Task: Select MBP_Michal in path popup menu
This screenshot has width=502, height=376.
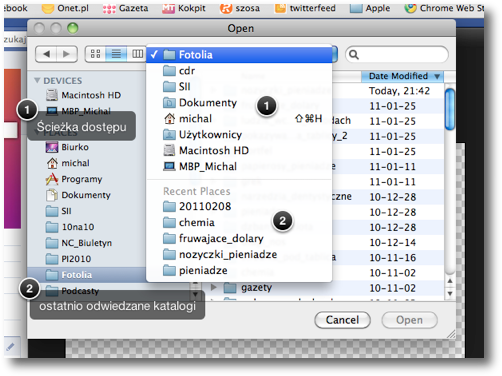Action: (239, 167)
